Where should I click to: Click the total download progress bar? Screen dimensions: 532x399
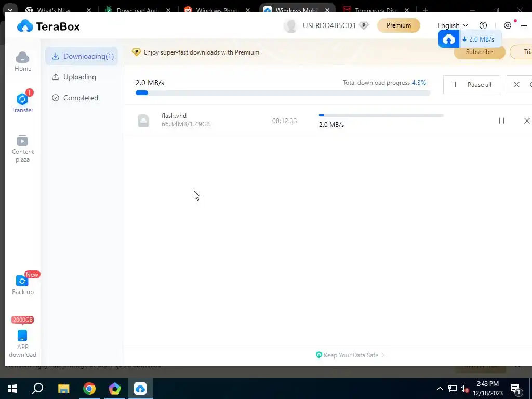(283, 93)
